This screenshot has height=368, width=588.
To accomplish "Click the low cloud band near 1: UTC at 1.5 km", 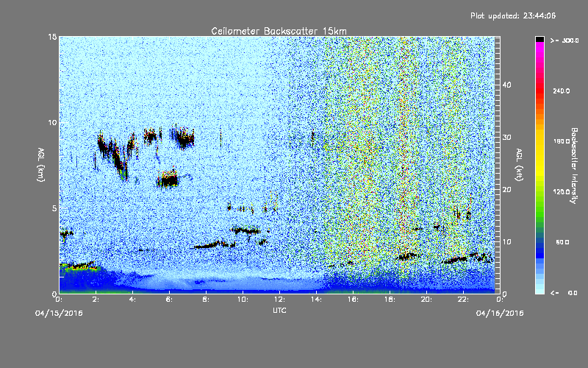I will click(80, 266).
